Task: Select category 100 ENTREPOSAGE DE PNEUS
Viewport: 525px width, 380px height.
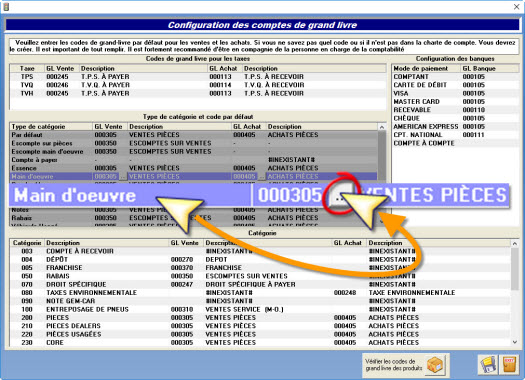Action: [x=260, y=309]
